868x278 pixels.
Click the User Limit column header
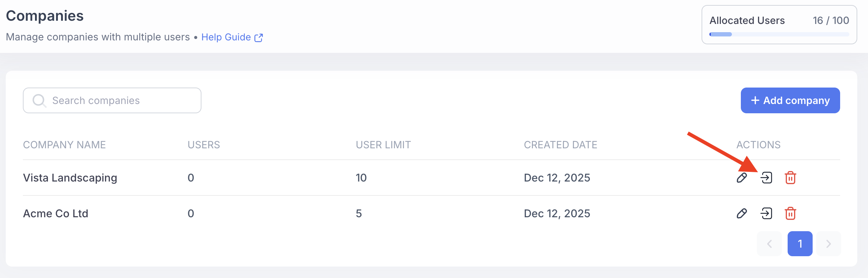pyautogui.click(x=383, y=145)
